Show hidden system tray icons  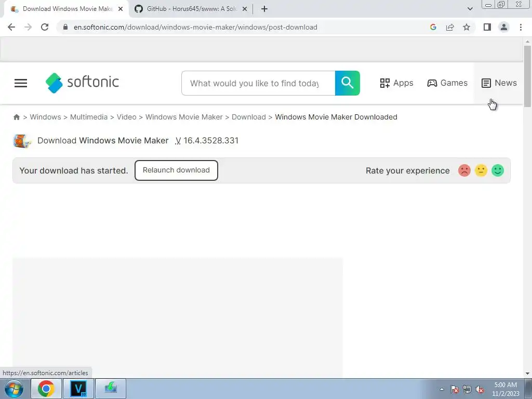tap(442, 389)
